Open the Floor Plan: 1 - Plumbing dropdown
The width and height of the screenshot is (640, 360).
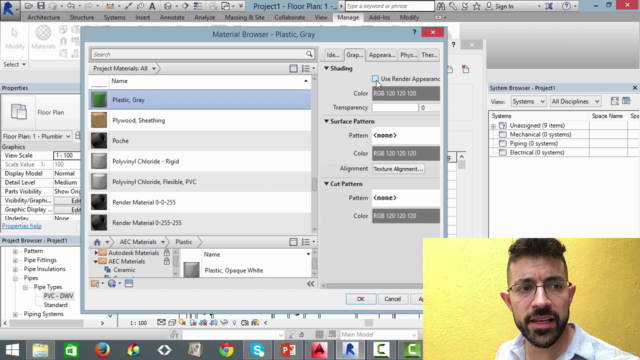click(x=36, y=136)
